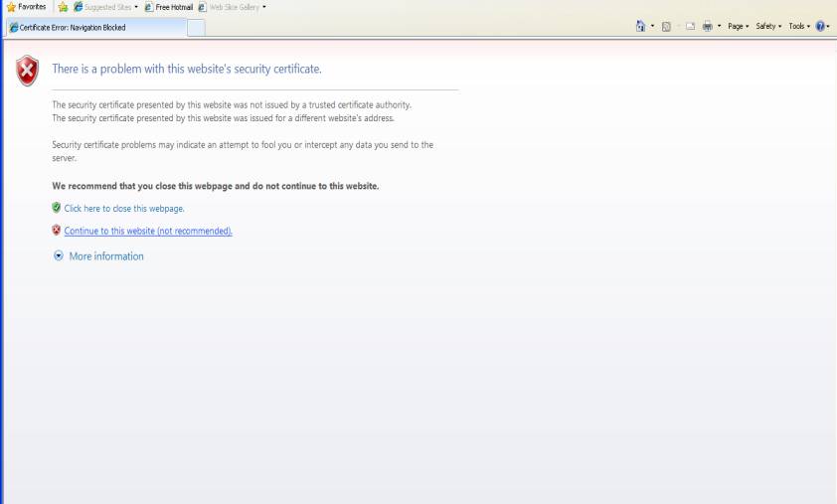Click the empty New Tab button

(196, 28)
